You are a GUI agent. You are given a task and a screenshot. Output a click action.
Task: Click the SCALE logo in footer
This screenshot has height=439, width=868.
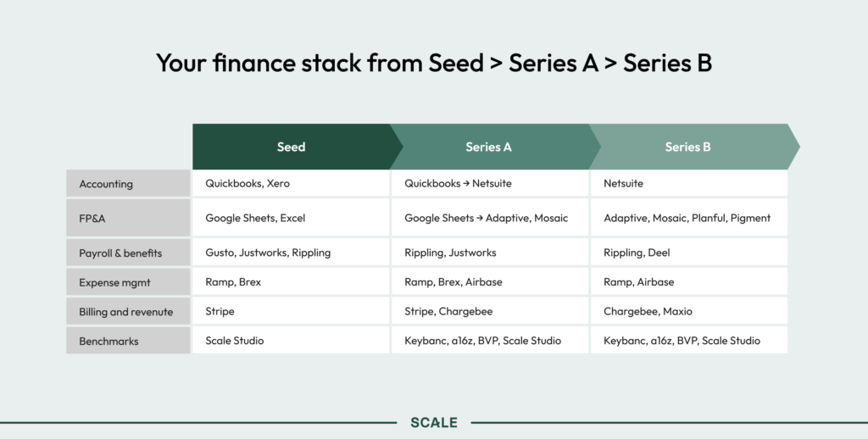click(433, 422)
